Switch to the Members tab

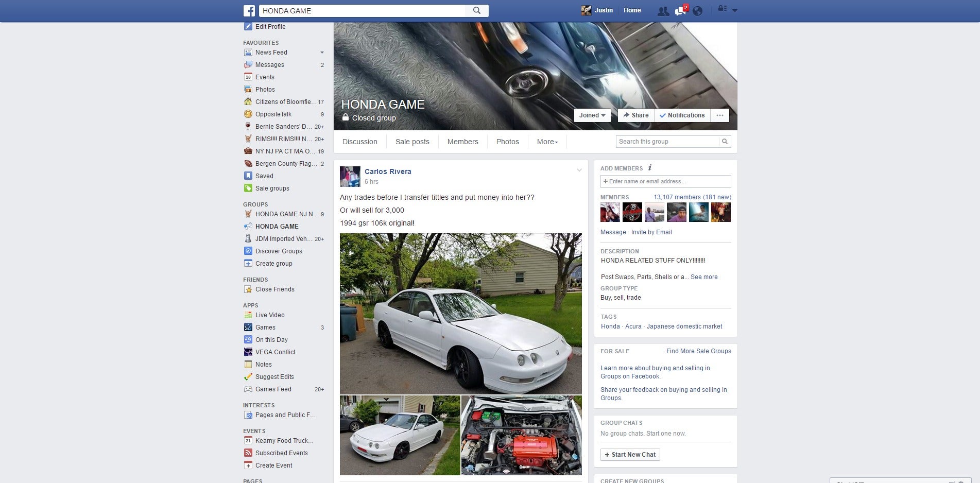point(463,142)
